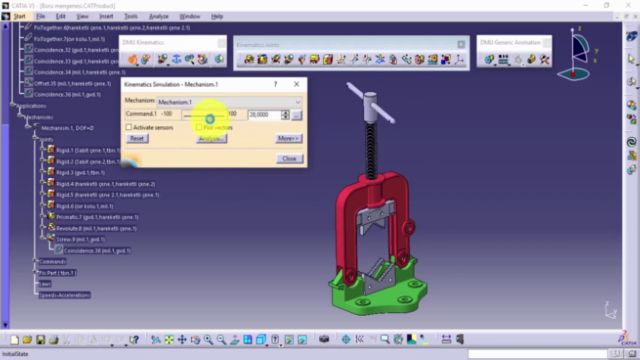Open Edit Sequence in DMU Generic Animation
The width and height of the screenshot is (640, 360).
[504, 60]
